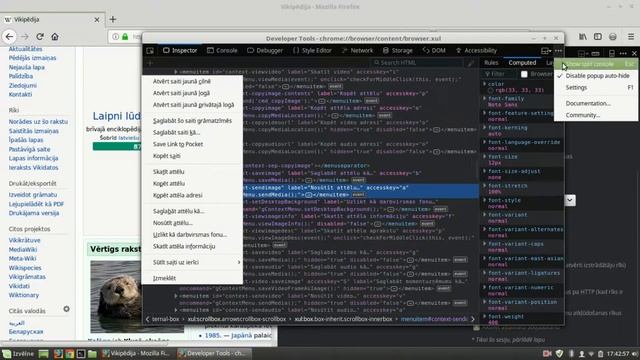Viewport: 640px width, 360px height.
Task: Click the Izvēlne start menu button
Action: pos(18,353)
